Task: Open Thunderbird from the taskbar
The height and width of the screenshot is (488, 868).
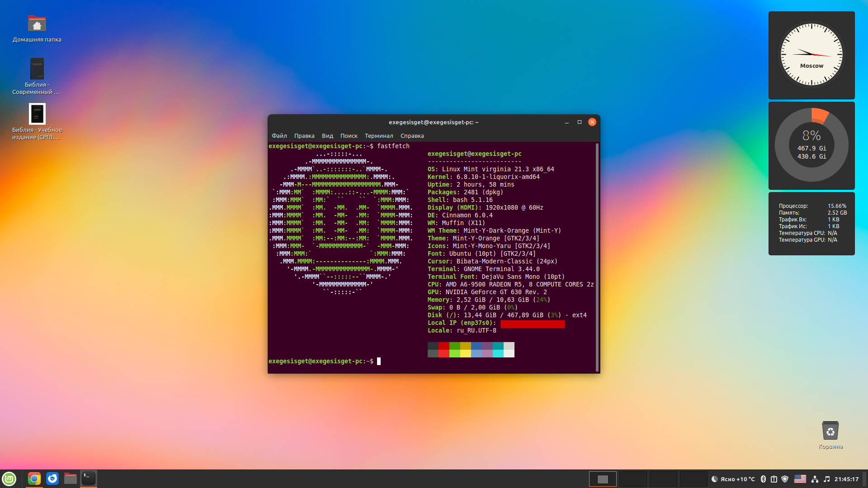Action: coord(52,479)
